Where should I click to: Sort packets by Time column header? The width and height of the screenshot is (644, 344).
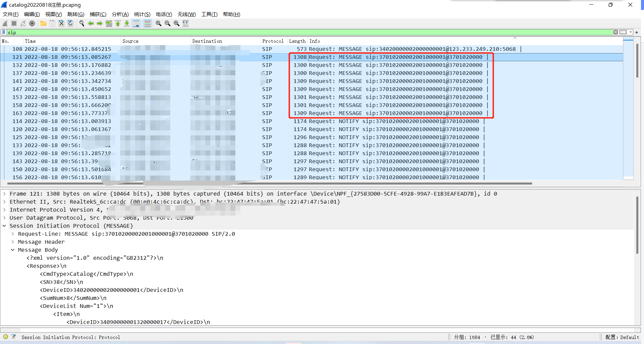72,41
